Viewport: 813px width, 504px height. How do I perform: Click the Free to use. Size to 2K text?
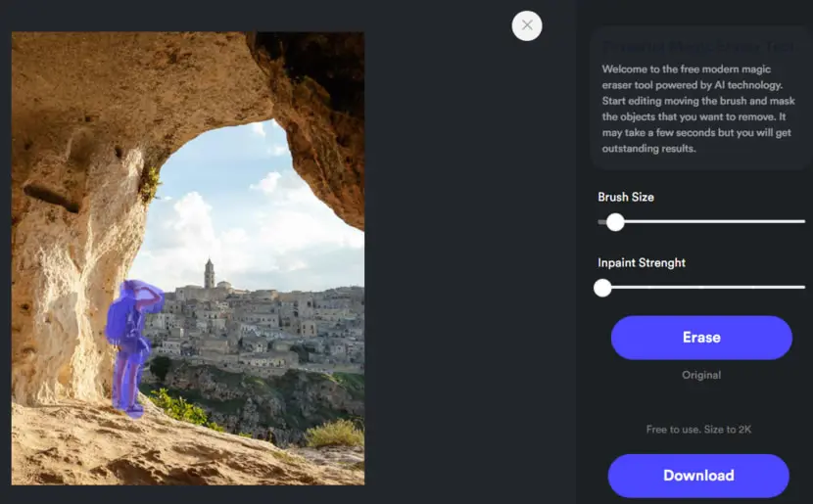[698, 430]
